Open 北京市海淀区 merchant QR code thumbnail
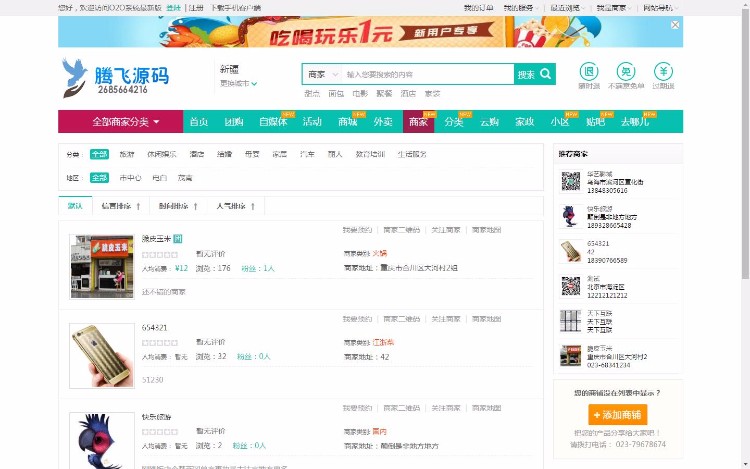The width and height of the screenshot is (750, 469). coord(571,286)
